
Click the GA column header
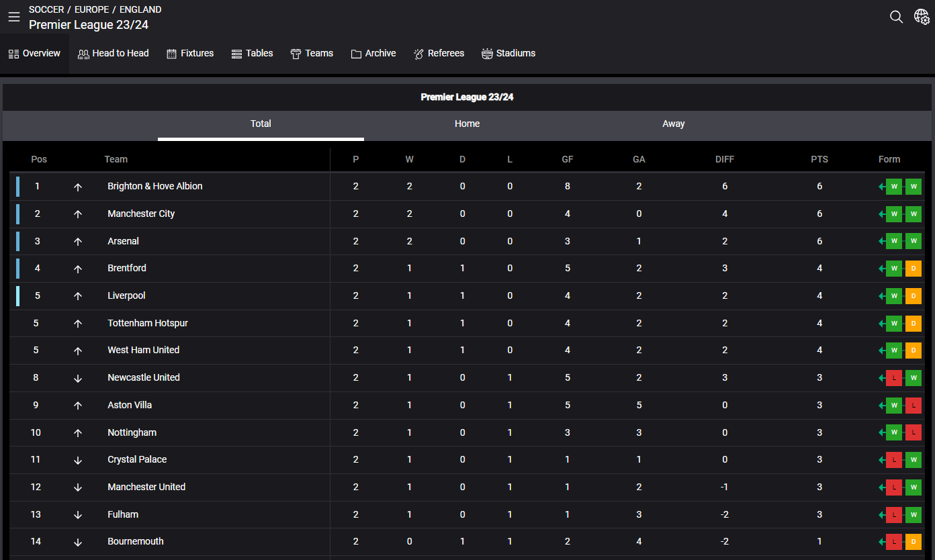(639, 159)
